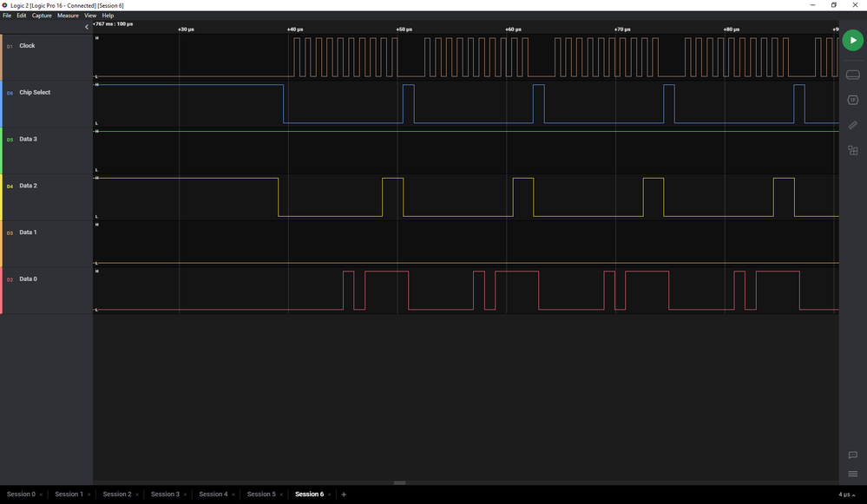Switch to the Session 1 tab
867x504 pixels.
[69, 494]
